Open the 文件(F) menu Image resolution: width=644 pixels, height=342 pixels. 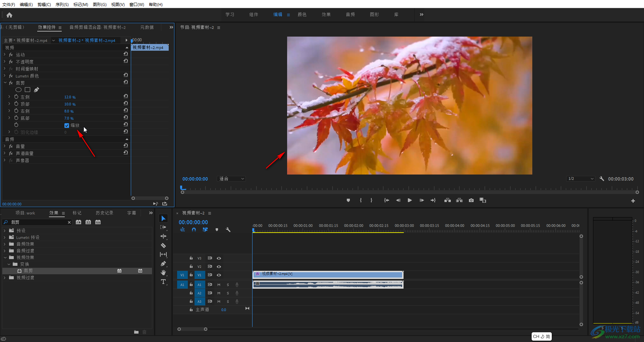coord(8,4)
